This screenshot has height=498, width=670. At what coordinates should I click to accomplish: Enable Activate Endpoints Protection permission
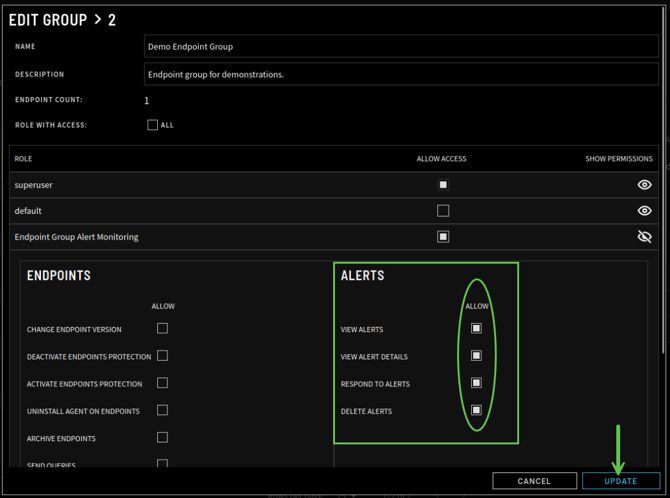[x=162, y=383]
